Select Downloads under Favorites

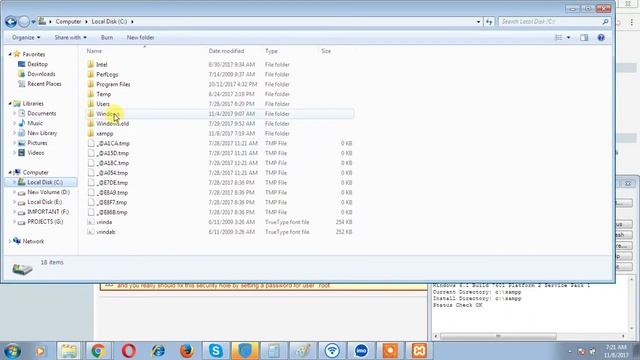[41, 74]
